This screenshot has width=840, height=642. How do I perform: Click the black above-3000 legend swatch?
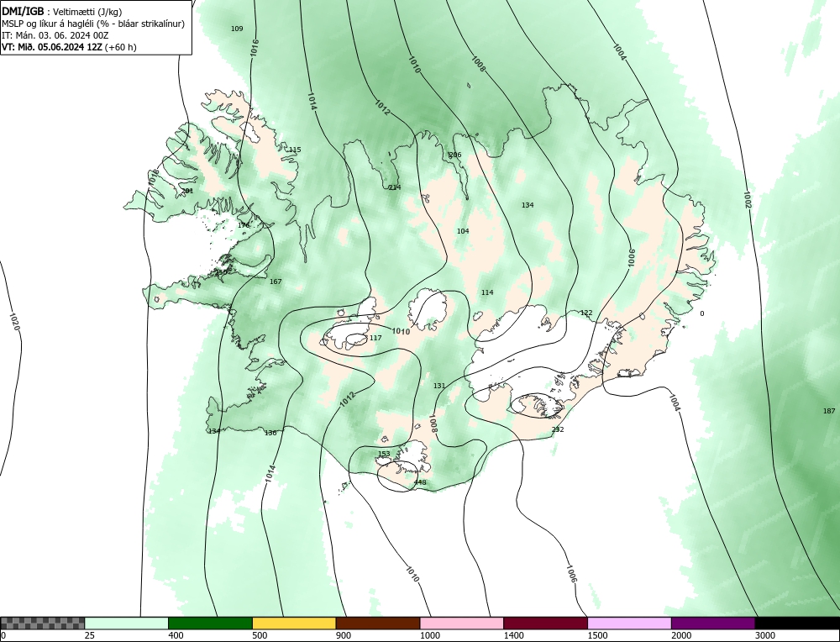pos(798,623)
